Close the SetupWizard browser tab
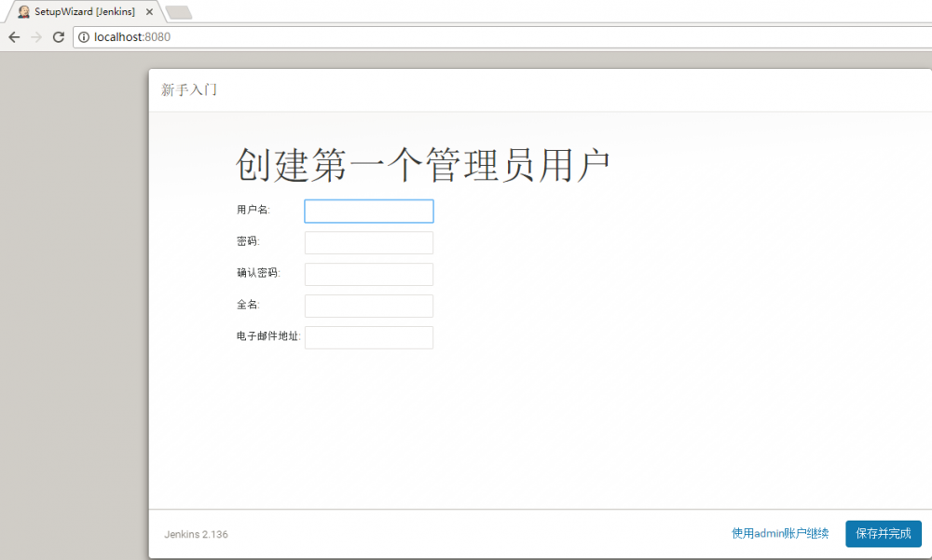This screenshot has height=560, width=932. [x=149, y=11]
